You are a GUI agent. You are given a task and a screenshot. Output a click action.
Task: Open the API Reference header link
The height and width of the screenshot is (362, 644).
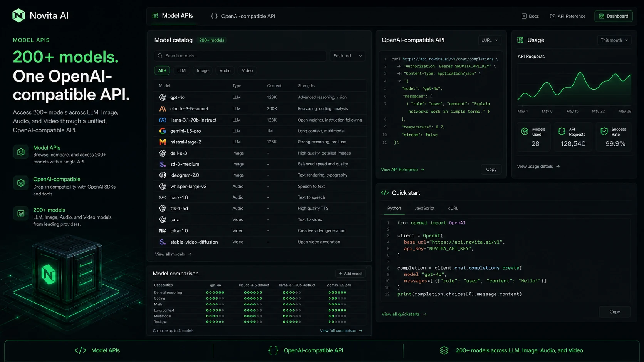568,16
